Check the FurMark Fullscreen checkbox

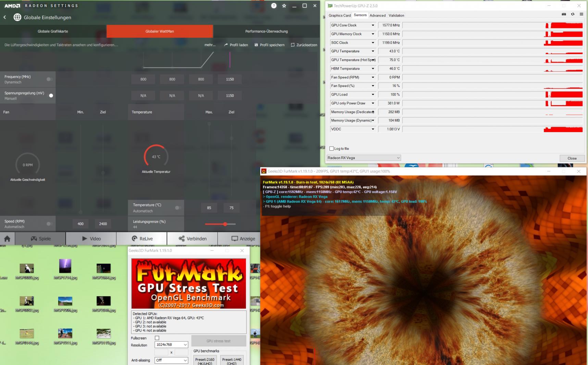pyautogui.click(x=157, y=338)
